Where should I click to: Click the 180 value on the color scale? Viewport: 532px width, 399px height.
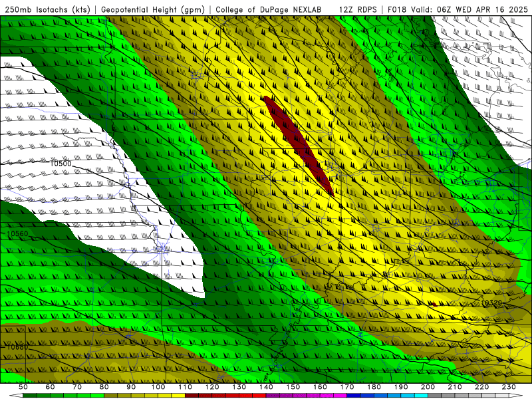point(374,387)
